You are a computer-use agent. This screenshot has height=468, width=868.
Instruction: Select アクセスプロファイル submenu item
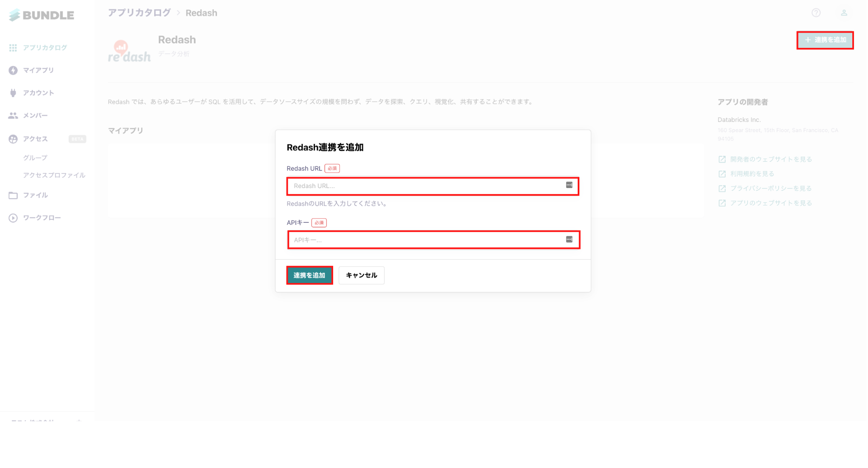(54, 175)
